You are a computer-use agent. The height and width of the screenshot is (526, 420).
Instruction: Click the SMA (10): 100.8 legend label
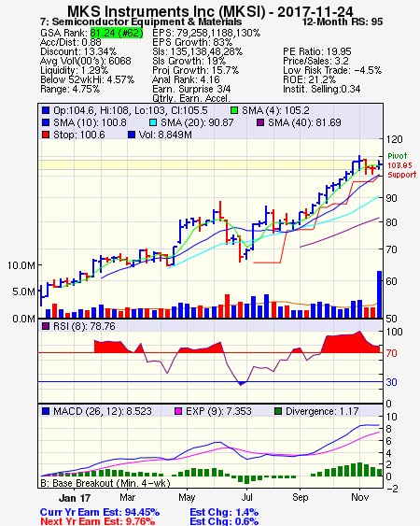pyautogui.click(x=90, y=122)
